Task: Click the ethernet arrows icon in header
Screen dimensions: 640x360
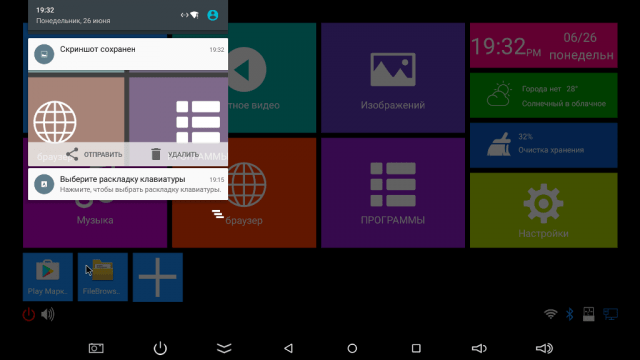Action: click(184, 15)
